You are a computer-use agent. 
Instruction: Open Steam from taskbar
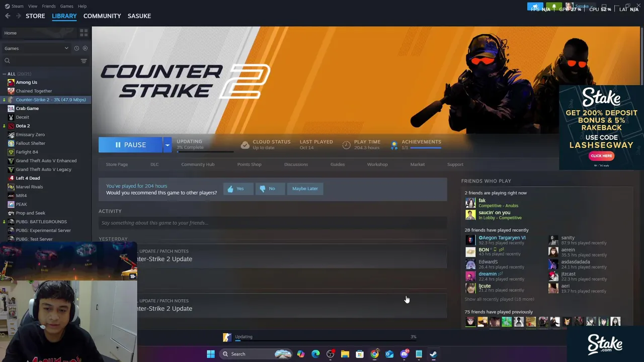point(433,354)
